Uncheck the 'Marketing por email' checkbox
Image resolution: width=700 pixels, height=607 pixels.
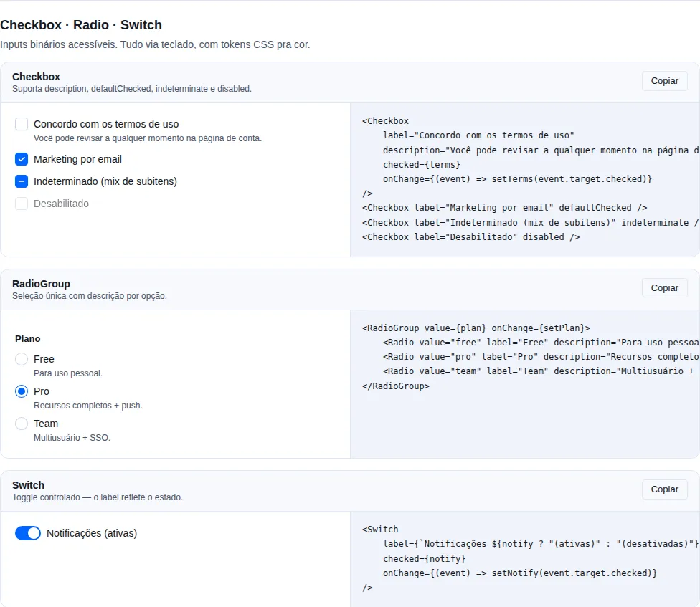pyautogui.click(x=22, y=159)
